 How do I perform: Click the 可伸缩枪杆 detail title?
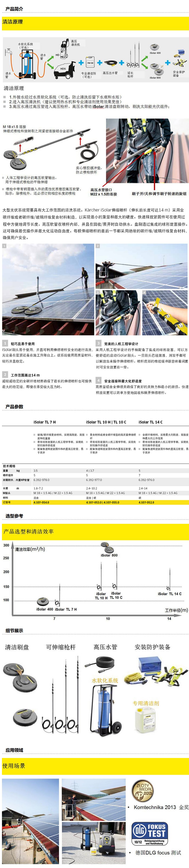61,647
